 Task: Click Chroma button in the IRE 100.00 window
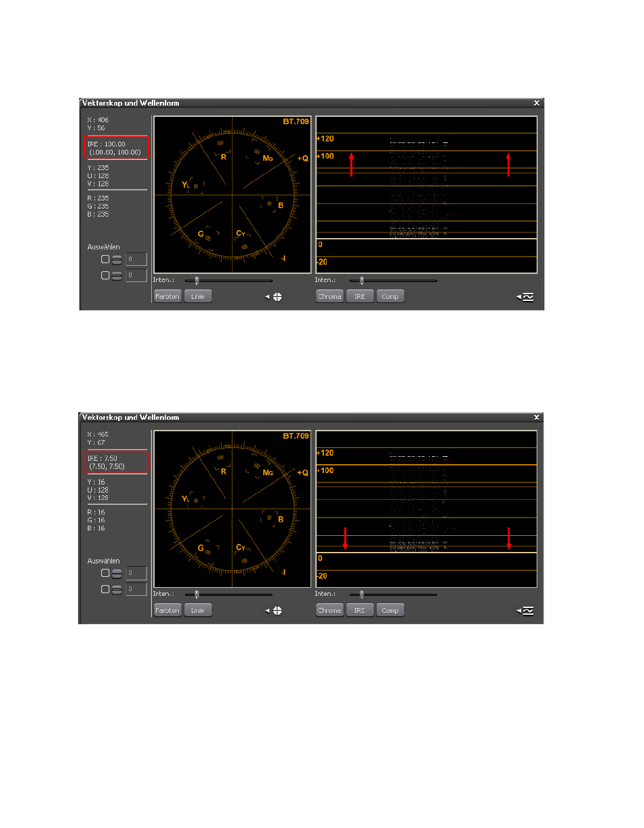[x=329, y=296]
